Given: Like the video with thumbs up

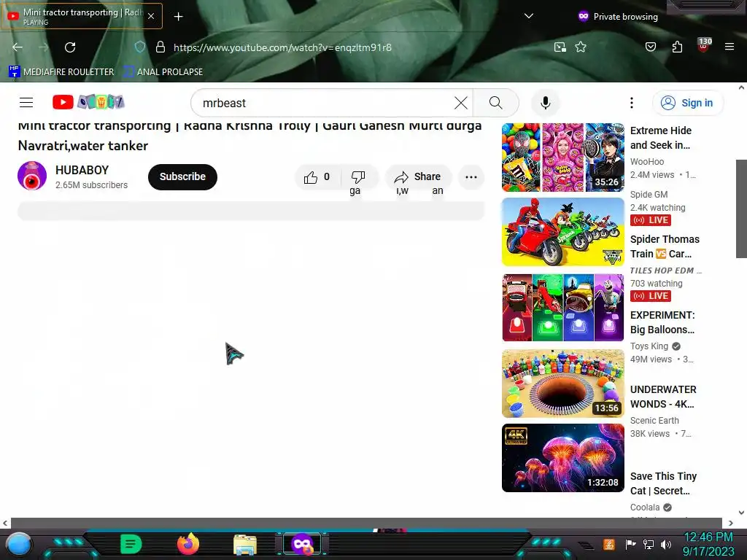Looking at the screenshot, I should click(x=318, y=177).
